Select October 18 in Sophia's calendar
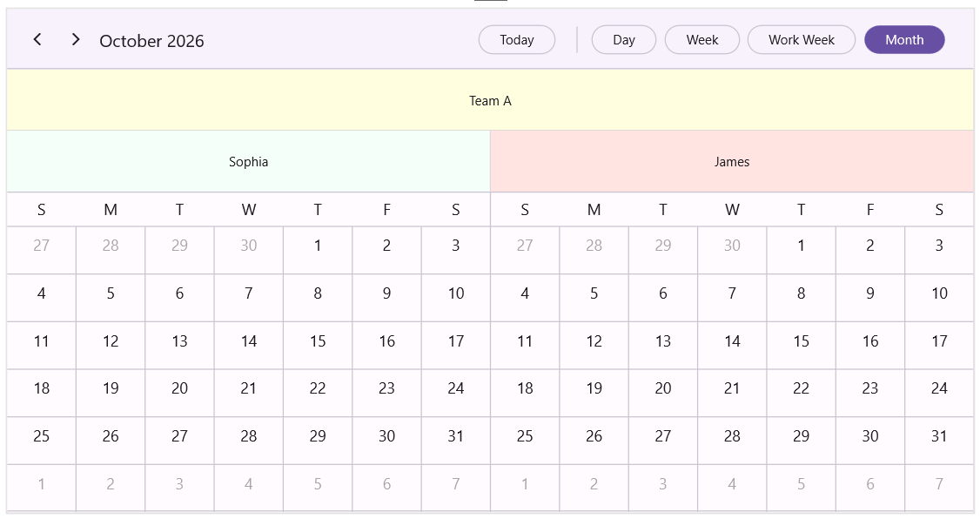Image resolution: width=980 pixels, height=519 pixels. (41, 393)
